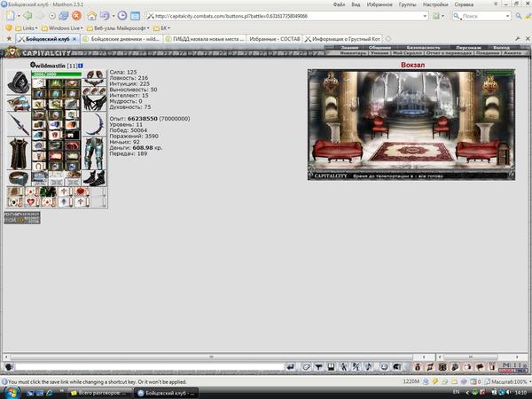Click the brown vest armor slot

(x=19, y=153)
